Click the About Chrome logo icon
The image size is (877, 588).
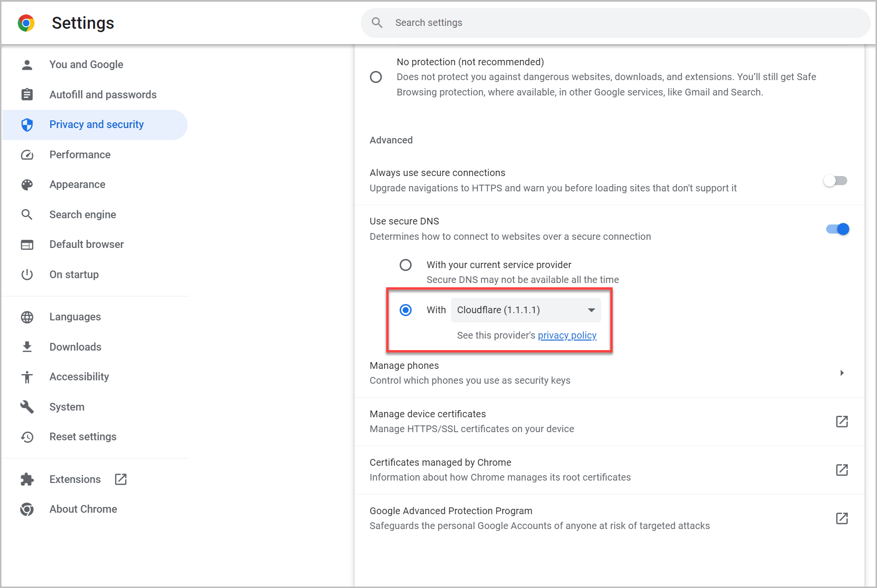point(27,509)
